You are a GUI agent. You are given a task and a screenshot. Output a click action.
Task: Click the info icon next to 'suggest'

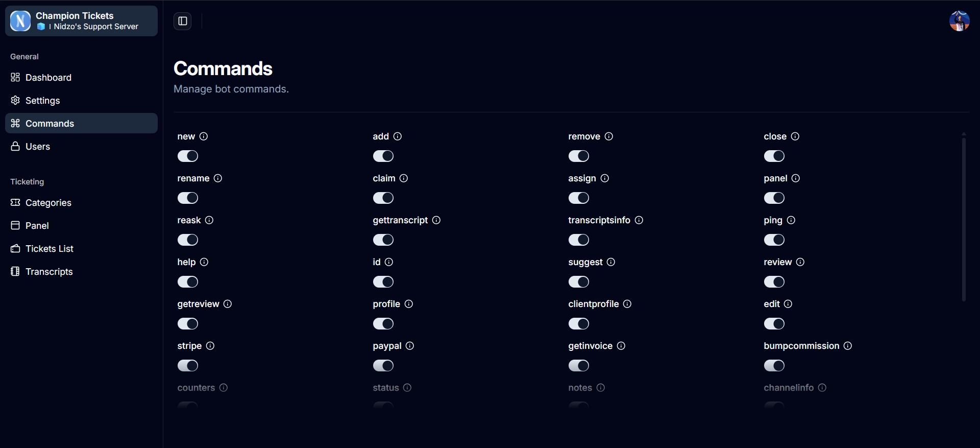611,262
